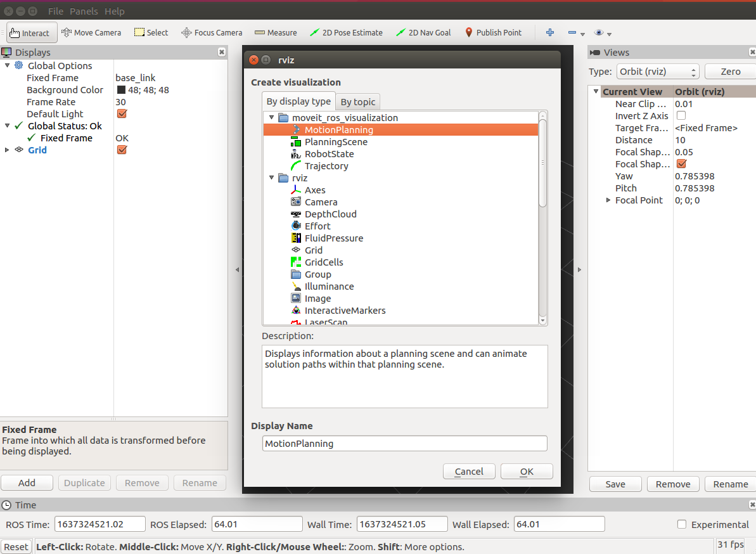This screenshot has height=554, width=756.
Task: Open the Panels menu
Action: coord(83,11)
